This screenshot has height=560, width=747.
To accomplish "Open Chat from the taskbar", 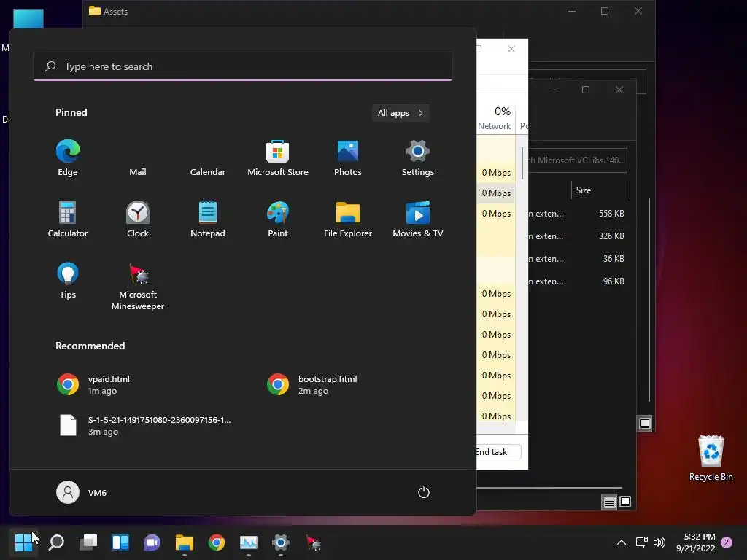I will click(152, 542).
